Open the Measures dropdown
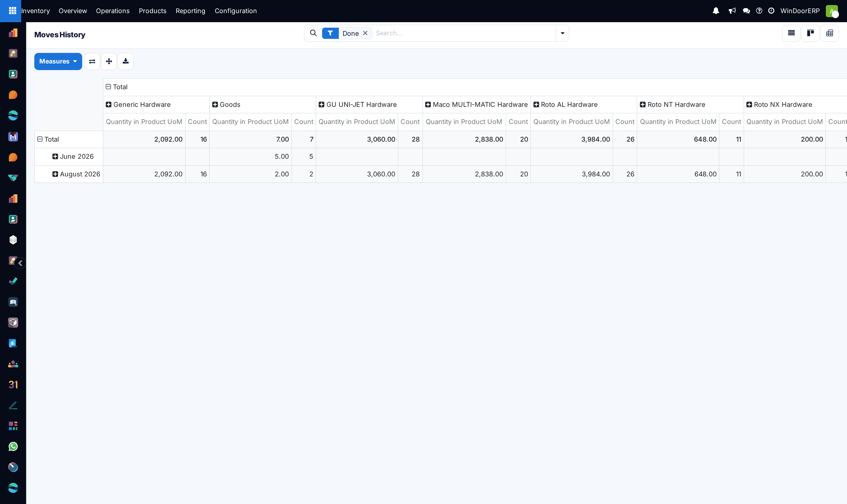Screen dimensions: 847x504 click(x=58, y=61)
